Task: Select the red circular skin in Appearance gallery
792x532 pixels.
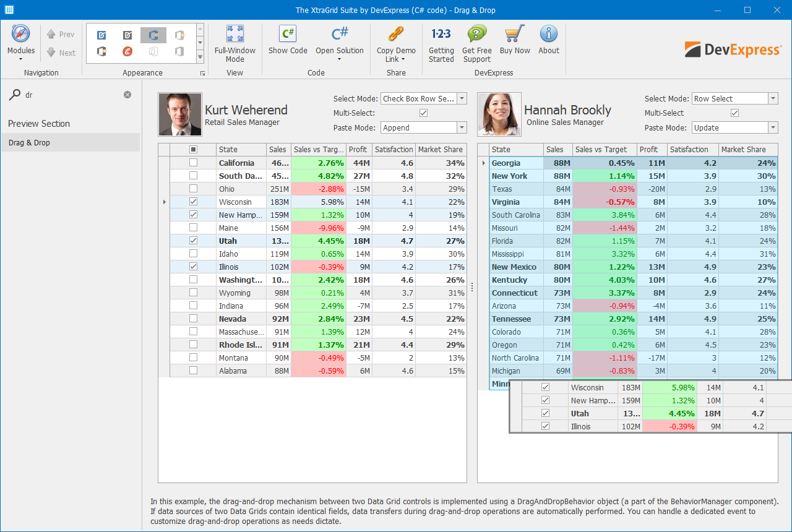Action: tap(127, 51)
